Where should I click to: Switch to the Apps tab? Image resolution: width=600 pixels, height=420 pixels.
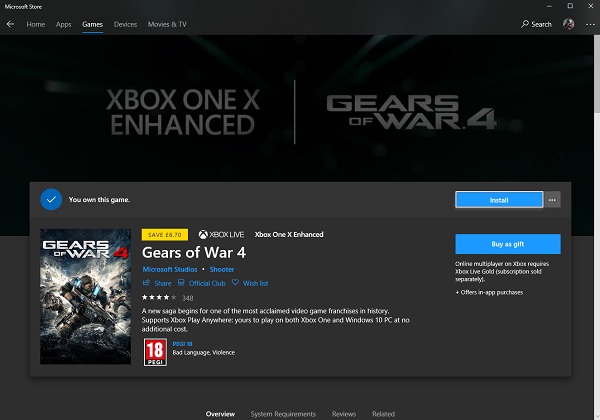(64, 24)
